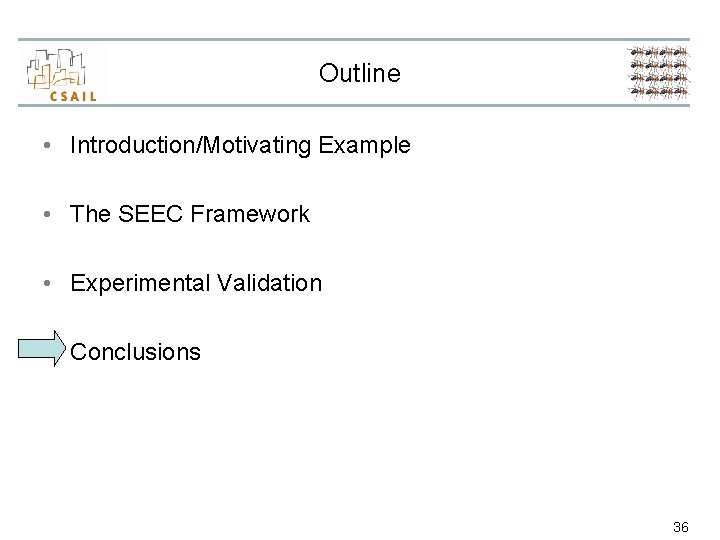Click the "Conclusions" outline item
Image resolution: width=720 pixels, height=540 pixels.
[136, 352]
